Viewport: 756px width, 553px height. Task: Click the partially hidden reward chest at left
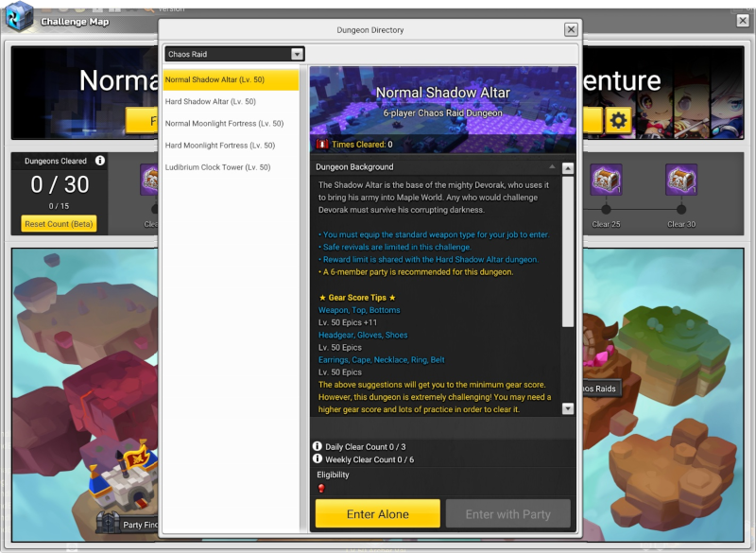point(149,180)
